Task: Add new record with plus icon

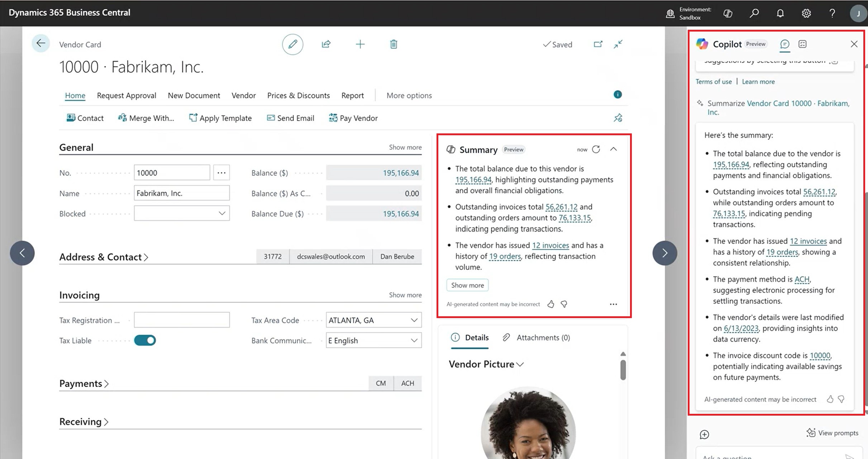Action: (x=360, y=44)
